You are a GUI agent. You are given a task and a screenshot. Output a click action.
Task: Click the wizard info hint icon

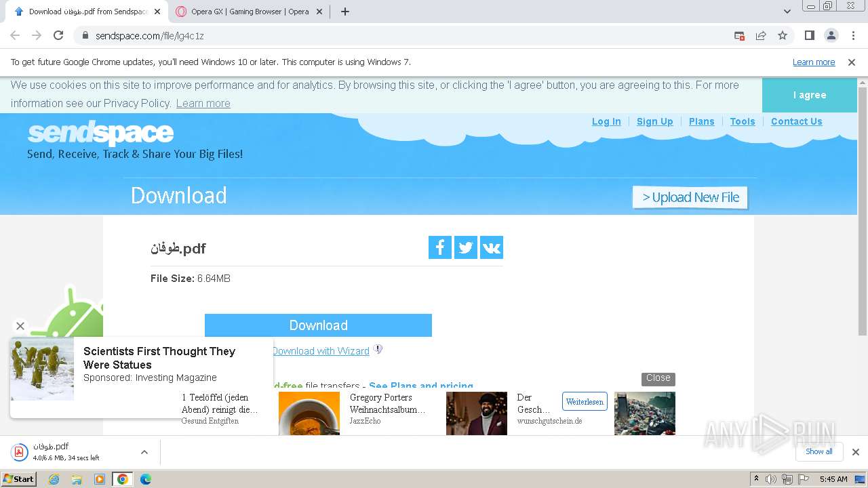[x=378, y=349]
